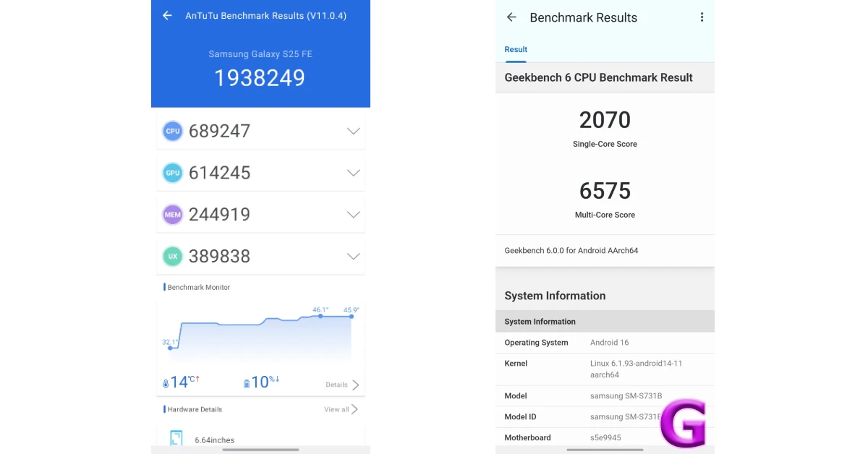Click View all under Hardware Details
The height and width of the screenshot is (454, 868).
[340, 409]
